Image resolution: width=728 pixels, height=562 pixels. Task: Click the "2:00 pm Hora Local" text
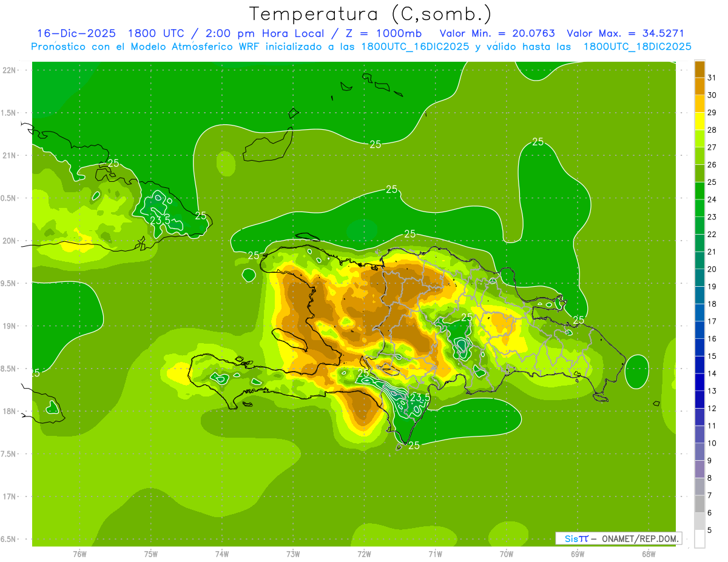click(263, 33)
